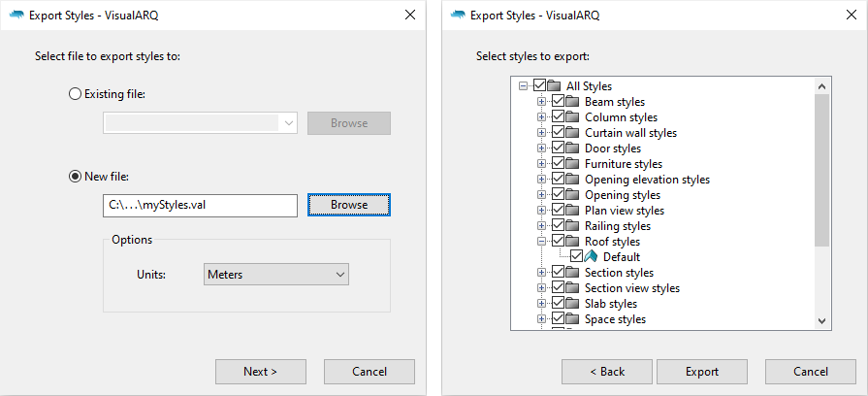
Task: Expand the Plan view styles node
Action: (541, 210)
